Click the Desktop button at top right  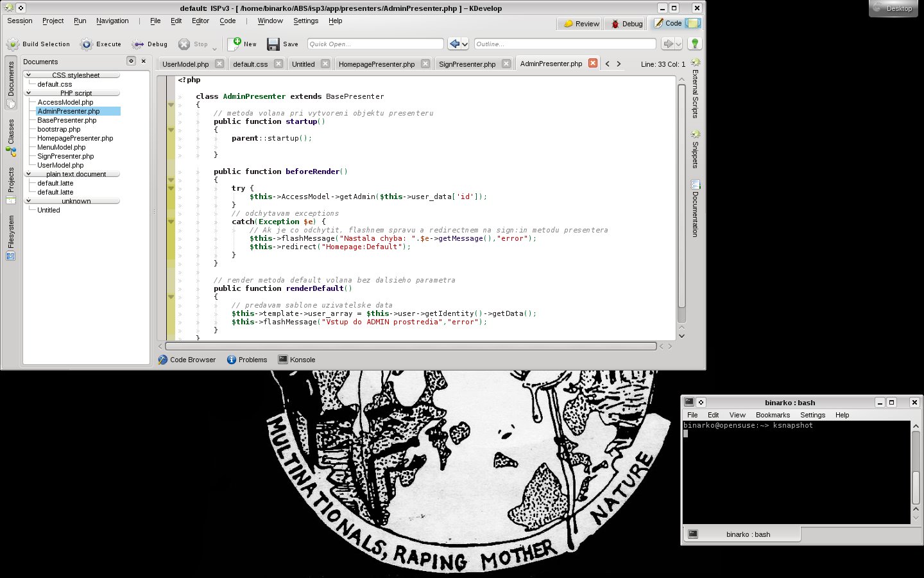pos(893,8)
